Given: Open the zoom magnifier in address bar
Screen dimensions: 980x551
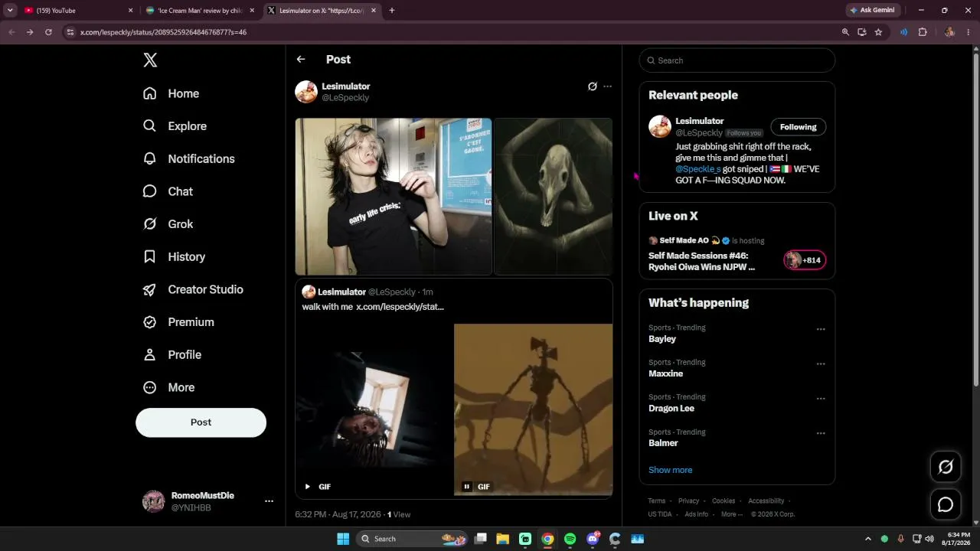Looking at the screenshot, I should click(x=845, y=32).
